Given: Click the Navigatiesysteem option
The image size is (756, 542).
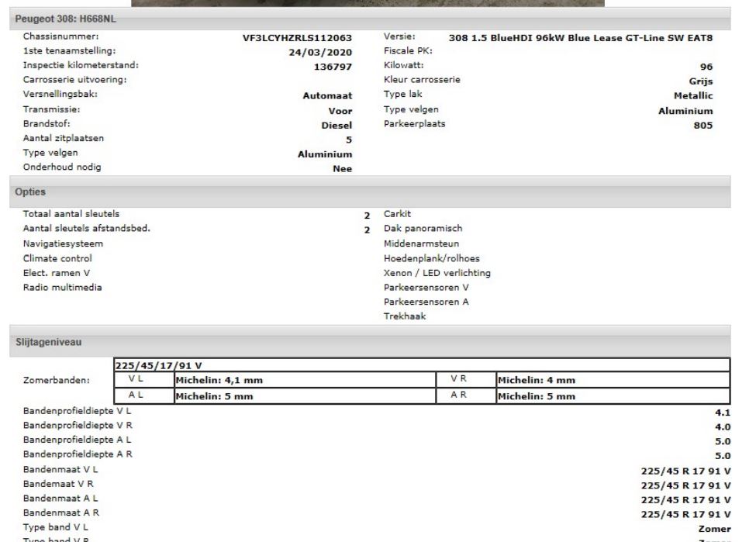Looking at the screenshot, I should tap(63, 243).
